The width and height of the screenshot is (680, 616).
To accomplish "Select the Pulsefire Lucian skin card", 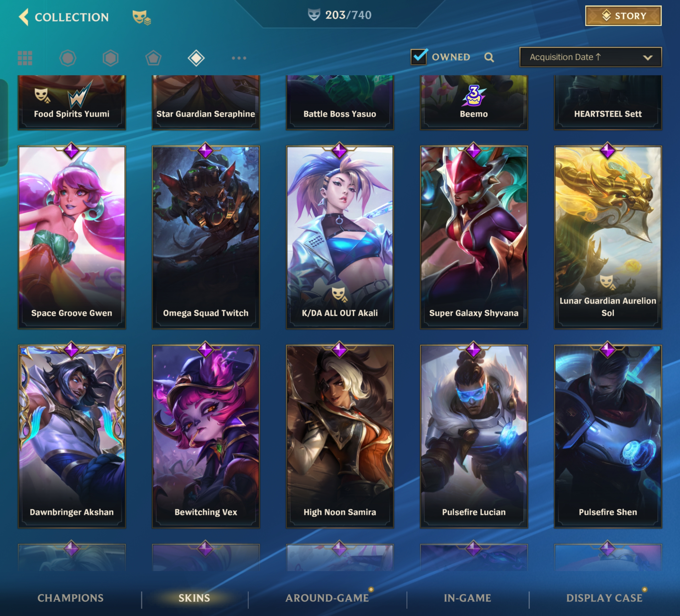I will click(x=474, y=436).
